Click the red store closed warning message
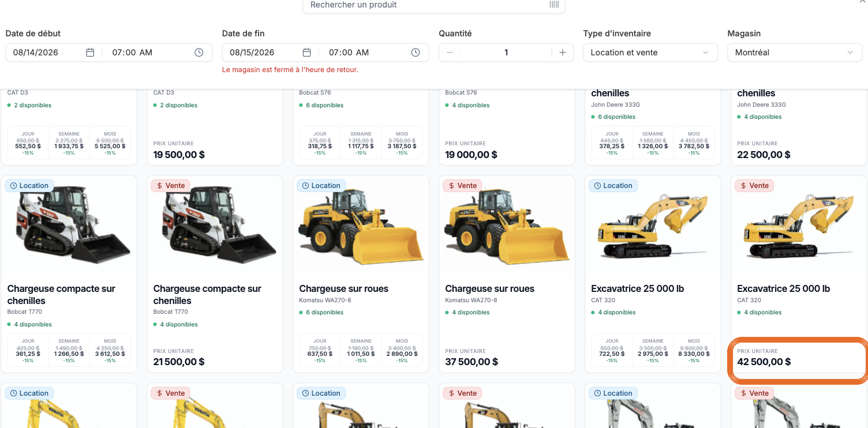This screenshot has height=428, width=868. [x=290, y=70]
